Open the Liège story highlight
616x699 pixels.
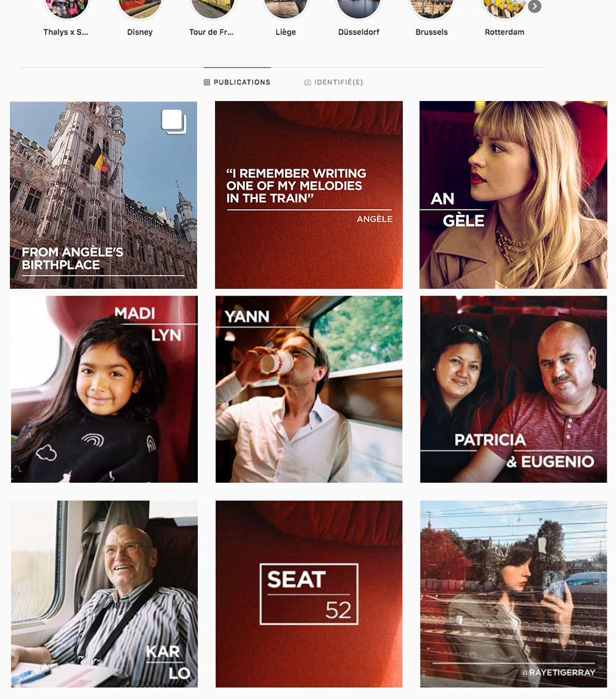tap(285, 9)
